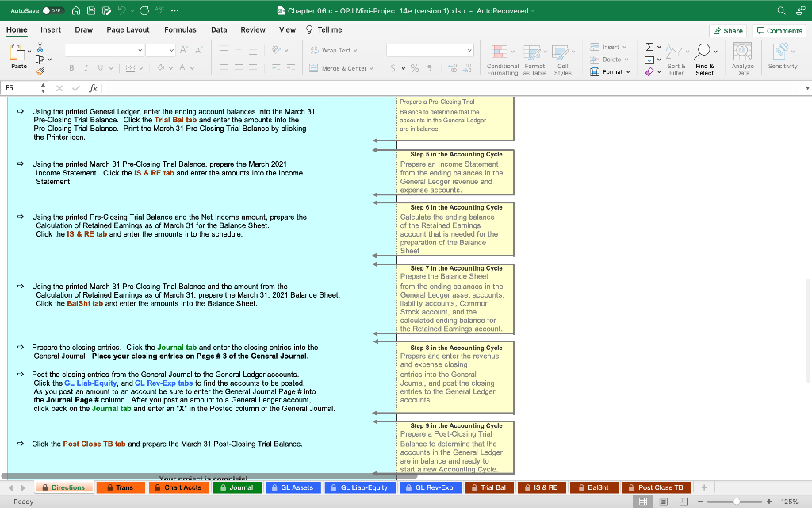Image resolution: width=812 pixels, height=508 pixels.
Task: Click the 125% zoom level
Action: pyautogui.click(x=789, y=502)
